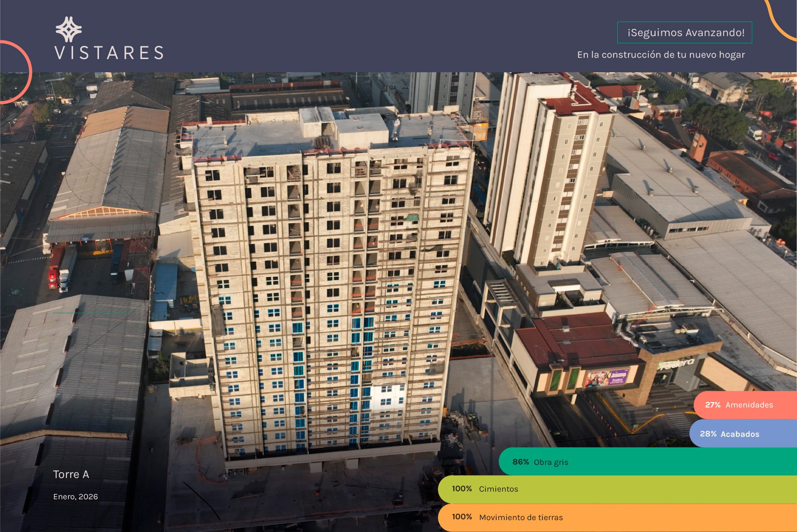Select the Enero, 2026 date text
The height and width of the screenshot is (532, 797).
[x=76, y=497]
